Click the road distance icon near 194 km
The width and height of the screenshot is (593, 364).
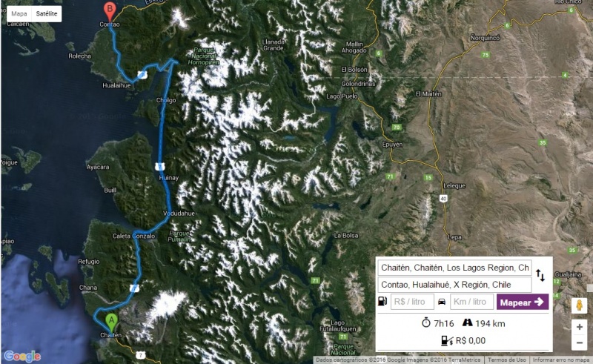click(x=468, y=322)
